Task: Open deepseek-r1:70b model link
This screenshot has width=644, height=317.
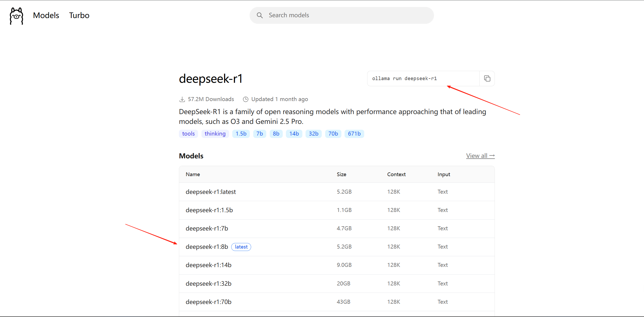Action: coord(208,302)
